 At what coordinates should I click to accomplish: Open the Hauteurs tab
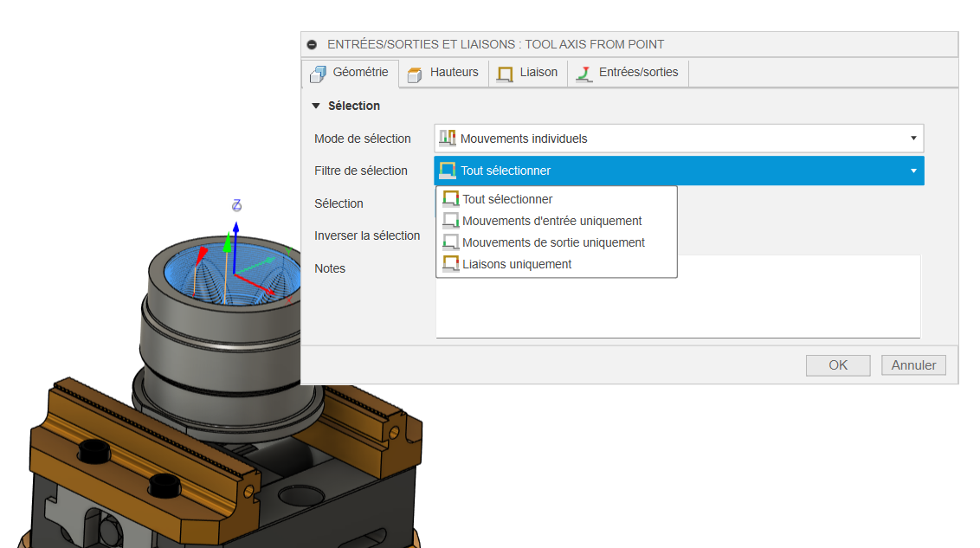click(443, 73)
